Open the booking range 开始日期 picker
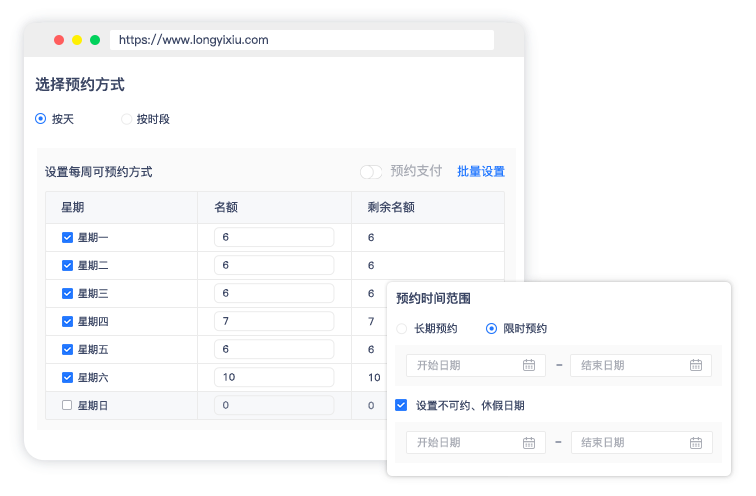Image resolution: width=756 pixels, height=496 pixels. click(x=465, y=365)
